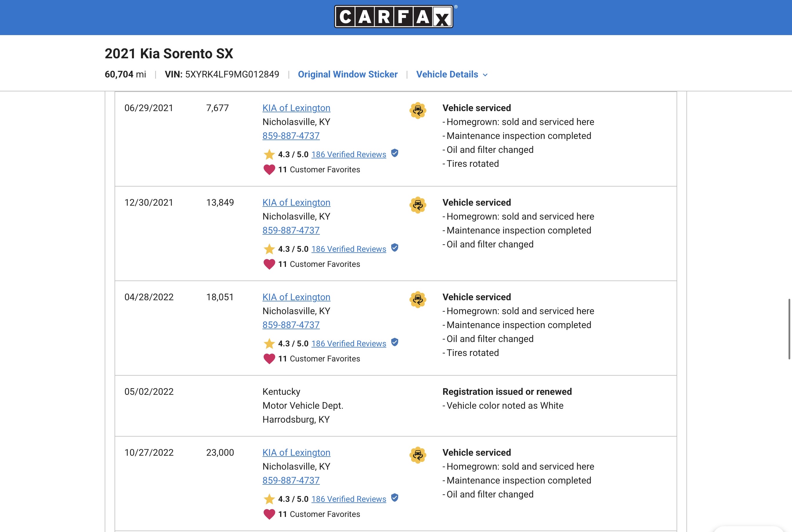Click verified shield icon in 10/27/2022 row
This screenshot has width=792, height=532.
click(x=394, y=498)
